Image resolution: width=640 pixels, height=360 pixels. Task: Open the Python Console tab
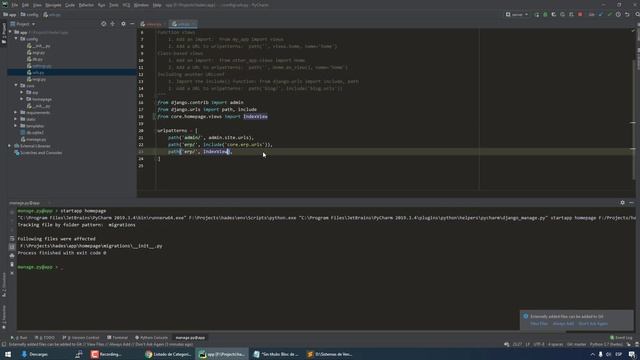coord(151,338)
